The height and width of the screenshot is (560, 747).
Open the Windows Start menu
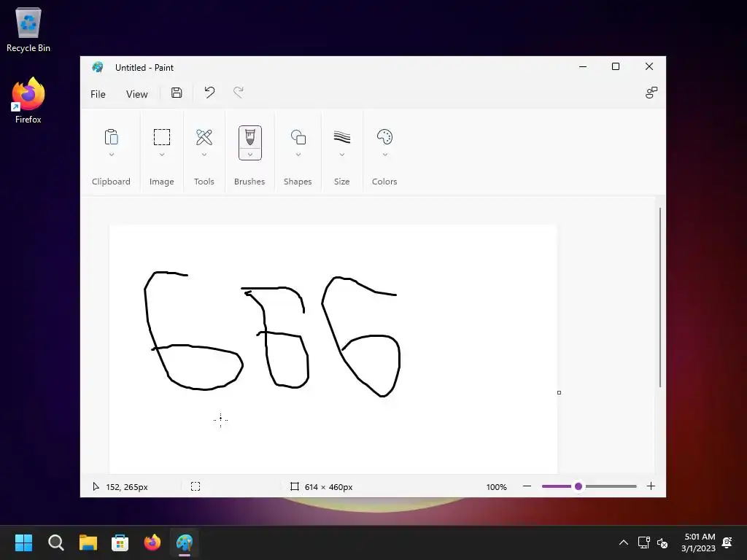coord(23,542)
